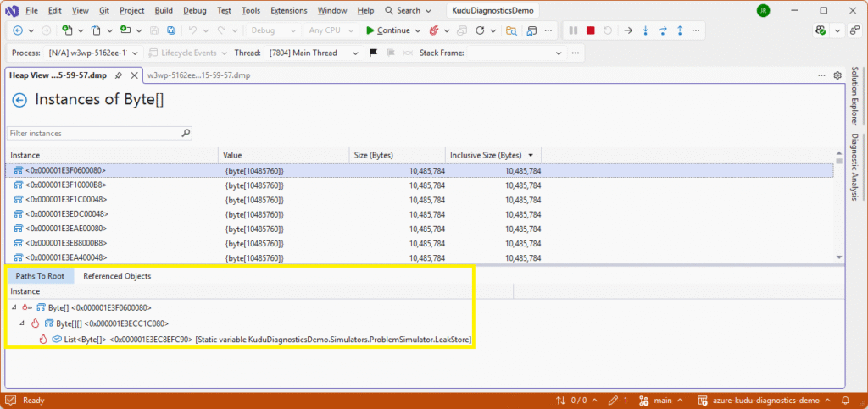
Task: Click the Restart circular arrow icon
Action: click(480, 30)
